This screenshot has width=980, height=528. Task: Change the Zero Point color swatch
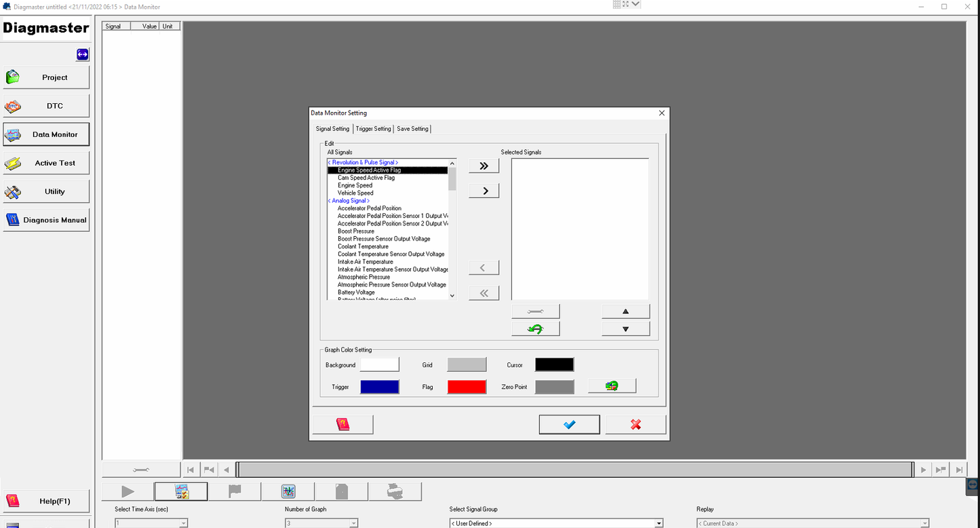pos(555,387)
